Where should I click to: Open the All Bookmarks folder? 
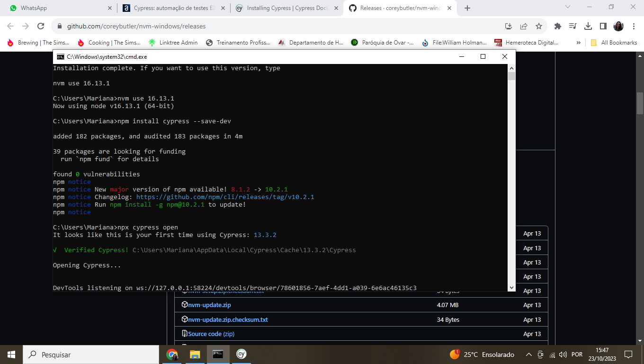(x=614, y=43)
